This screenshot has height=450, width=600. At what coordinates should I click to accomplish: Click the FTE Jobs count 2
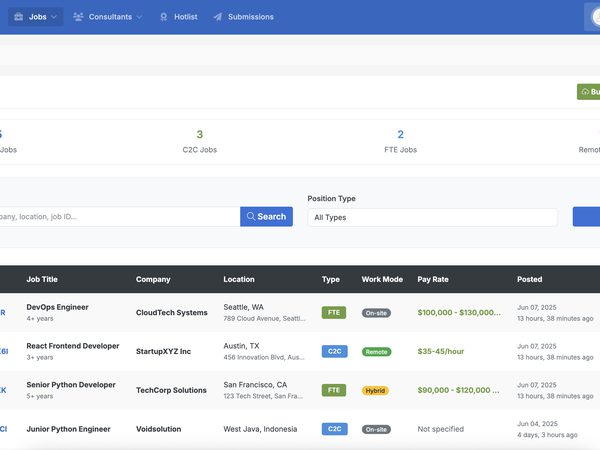point(401,134)
